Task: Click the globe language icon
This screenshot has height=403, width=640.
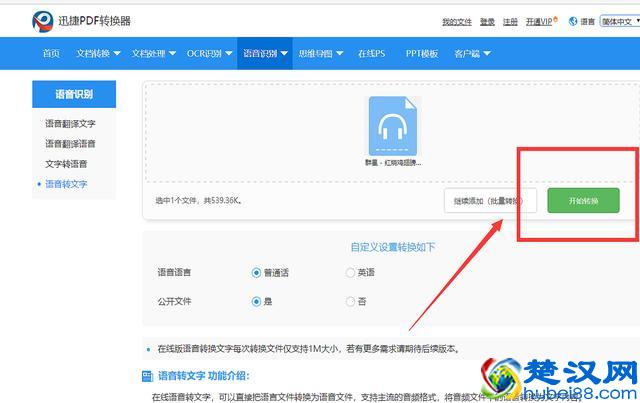Action: click(x=573, y=21)
